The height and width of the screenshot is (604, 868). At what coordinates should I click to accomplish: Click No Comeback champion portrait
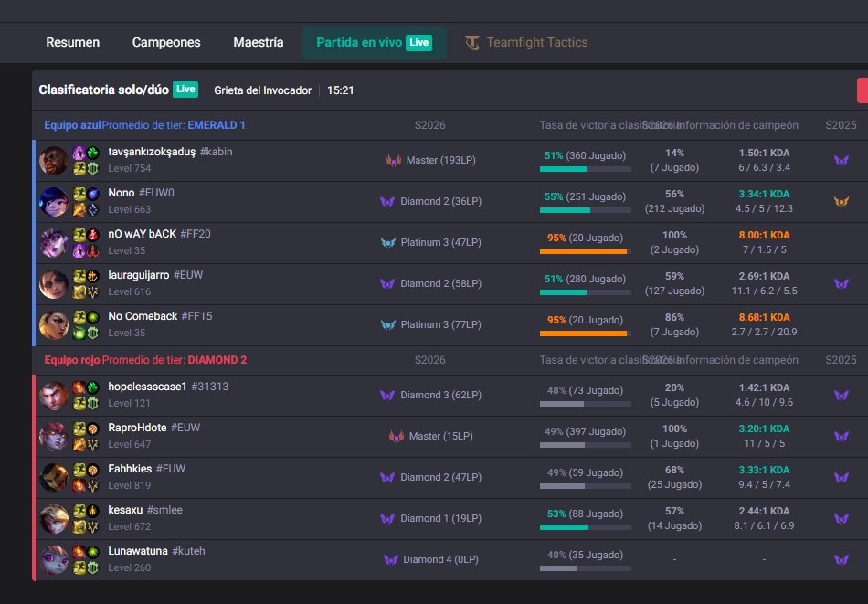tap(54, 325)
